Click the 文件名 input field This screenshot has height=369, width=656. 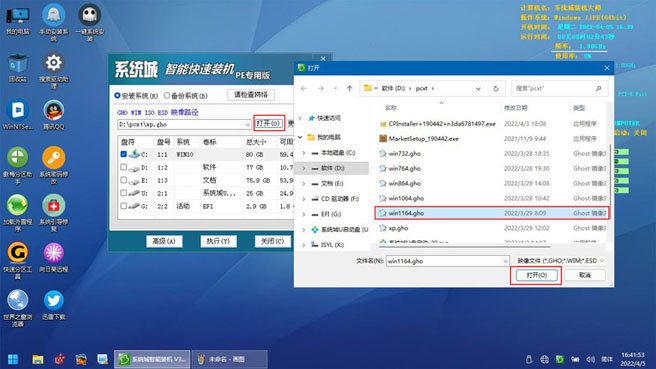click(x=447, y=261)
